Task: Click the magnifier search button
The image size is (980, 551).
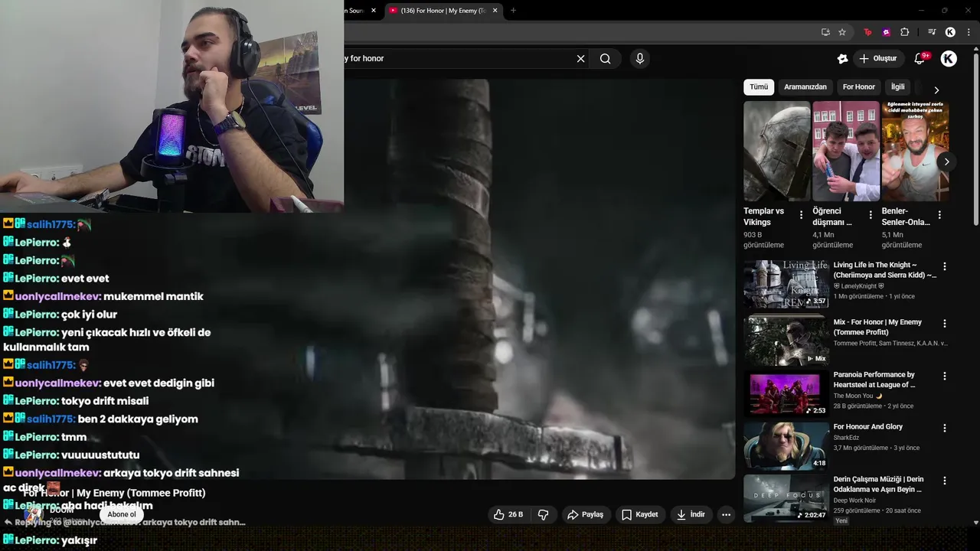Action: point(606,59)
